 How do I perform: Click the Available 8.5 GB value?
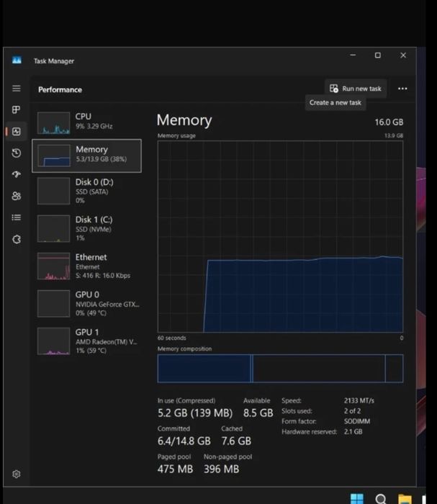258,413
